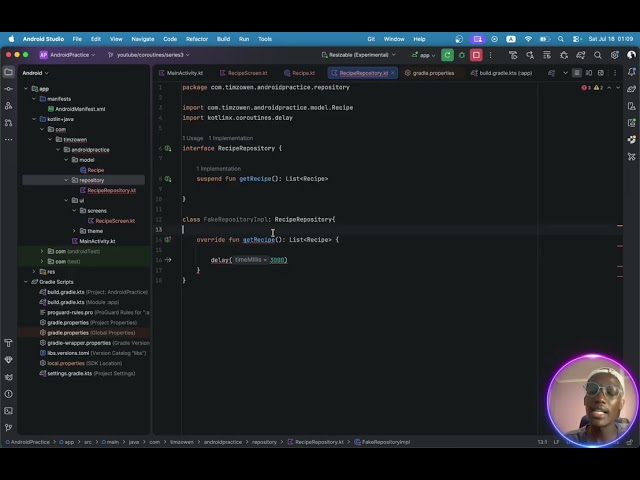
Task: Collapse the repository package node
Action: pyautogui.click(x=66, y=180)
